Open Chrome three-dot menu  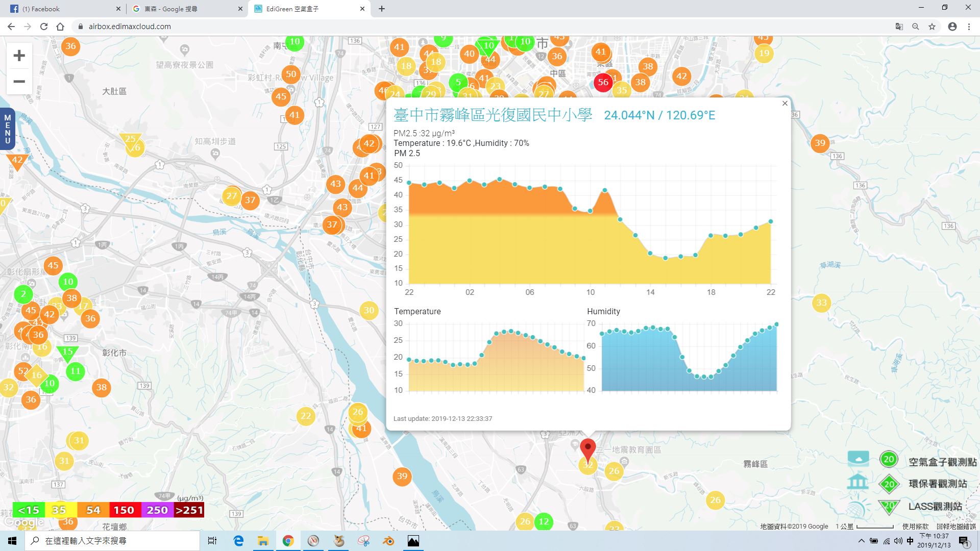tap(969, 27)
